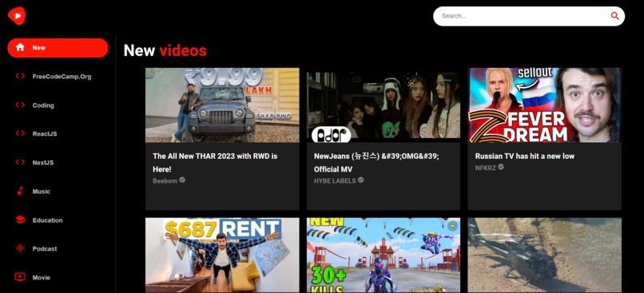The image size is (644, 293).
Task: Open the NewJeans OMG video thumbnail
Action: click(x=384, y=105)
